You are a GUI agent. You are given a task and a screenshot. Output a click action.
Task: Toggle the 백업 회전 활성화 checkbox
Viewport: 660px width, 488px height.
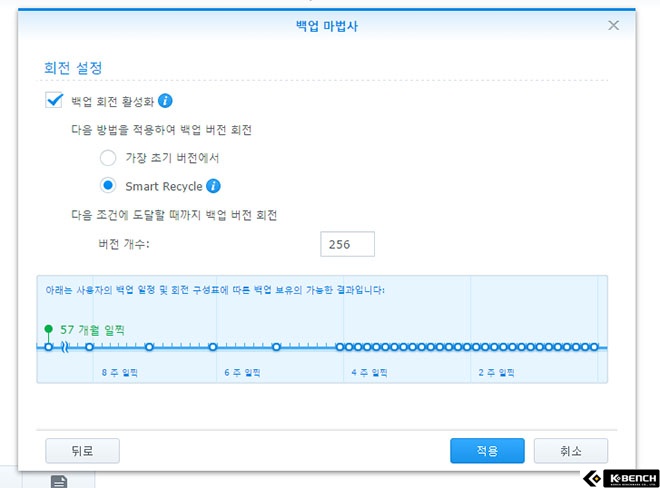pyautogui.click(x=54, y=100)
